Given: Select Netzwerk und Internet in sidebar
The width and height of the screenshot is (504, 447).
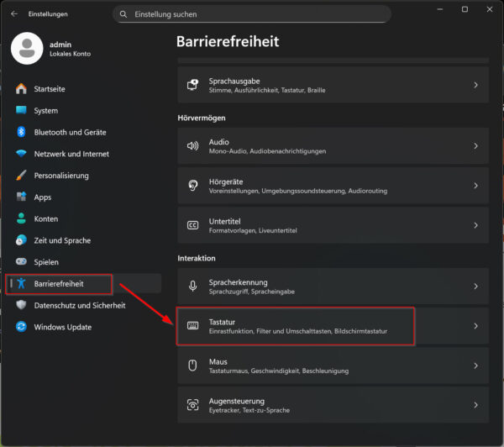Looking at the screenshot, I should pyautogui.click(x=71, y=154).
